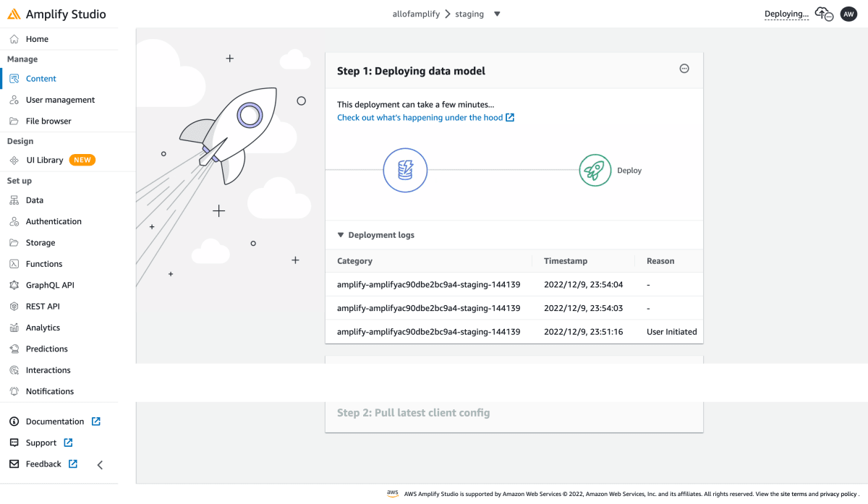
Task: Click the Reason column header
Action: [660, 261]
